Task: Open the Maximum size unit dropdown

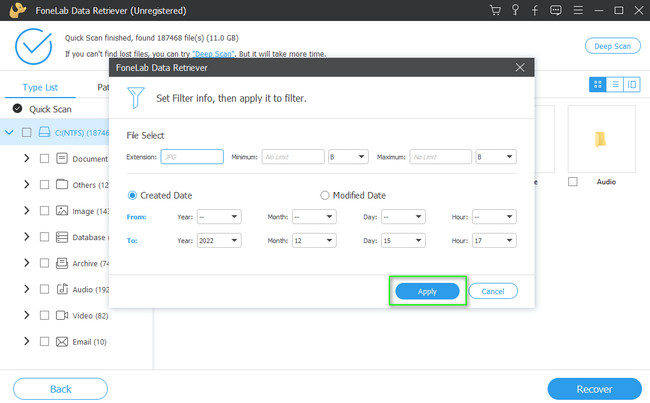Action: 496,157
